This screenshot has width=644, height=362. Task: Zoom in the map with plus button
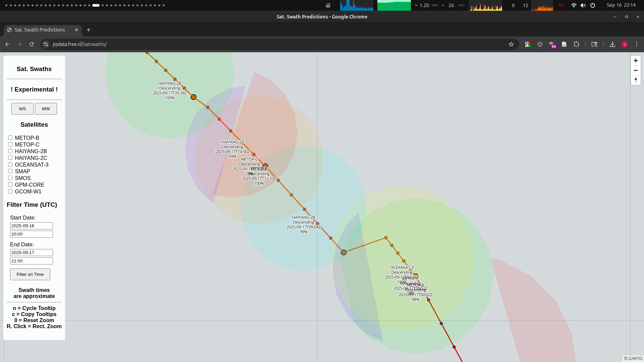pyautogui.click(x=636, y=61)
